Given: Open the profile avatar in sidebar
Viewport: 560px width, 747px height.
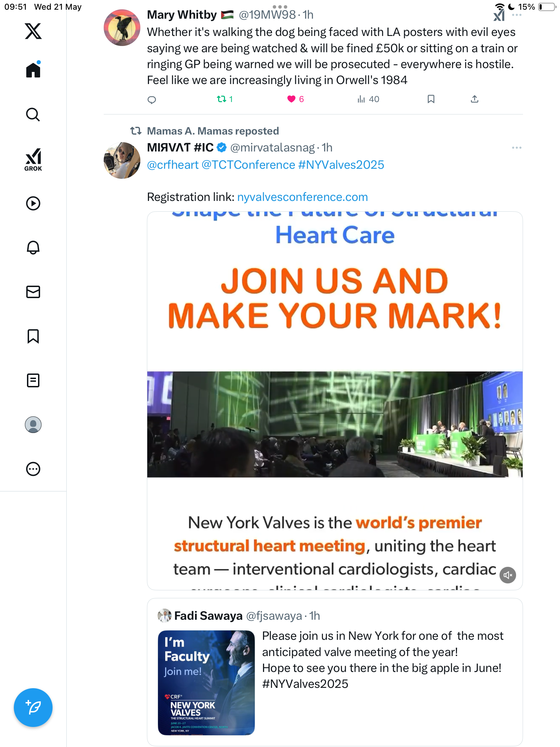Looking at the screenshot, I should point(33,425).
